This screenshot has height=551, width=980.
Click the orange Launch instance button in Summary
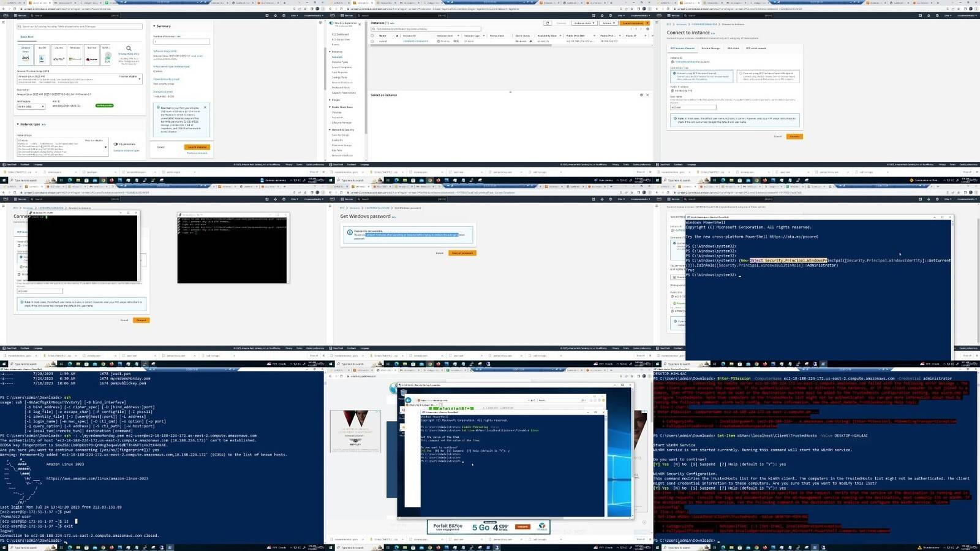point(197,147)
